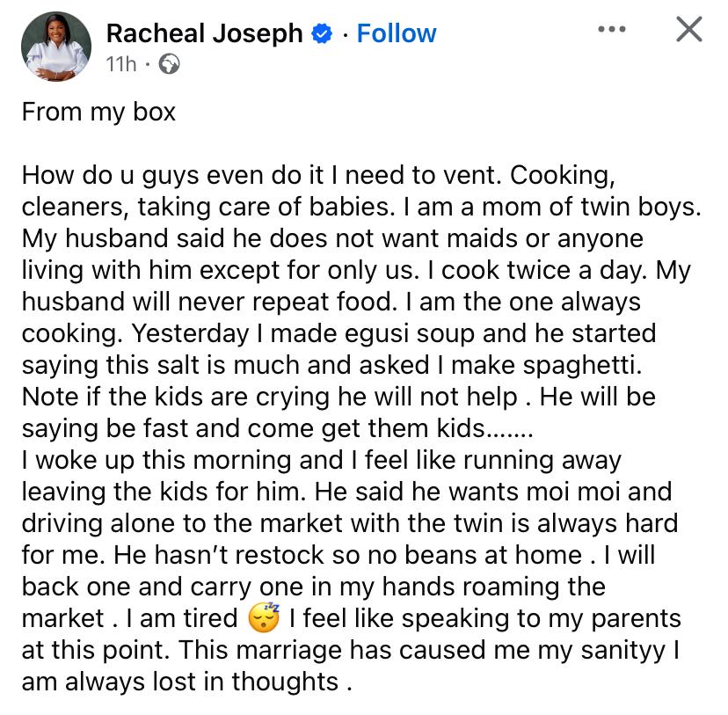This screenshot has width=728, height=715.
Task: Click Racheal Joseph's circular profile photo
Action: click(x=56, y=46)
